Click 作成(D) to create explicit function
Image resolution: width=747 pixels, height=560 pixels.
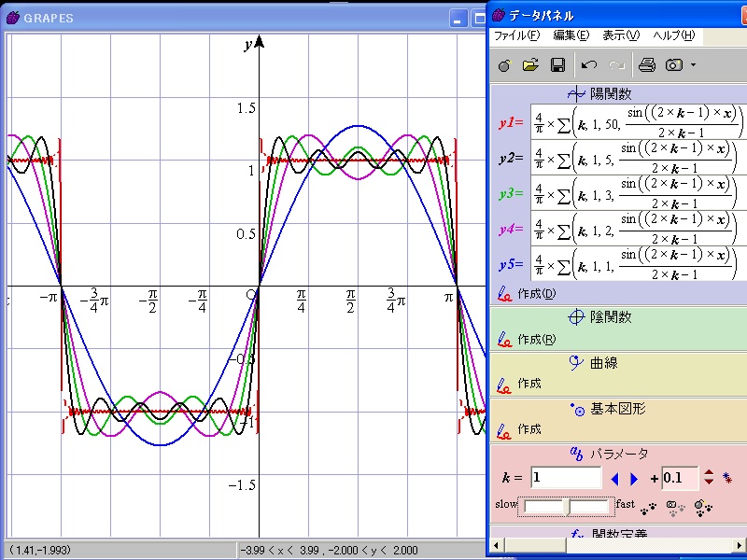pos(535,294)
